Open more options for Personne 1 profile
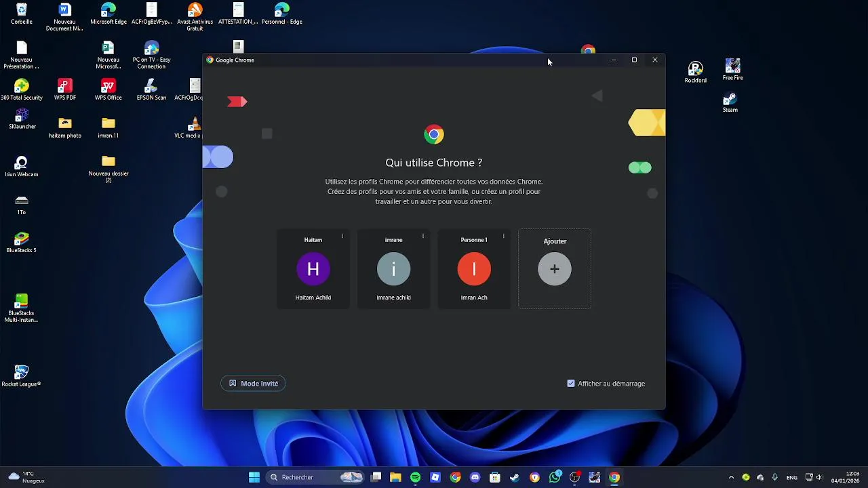 503,237
